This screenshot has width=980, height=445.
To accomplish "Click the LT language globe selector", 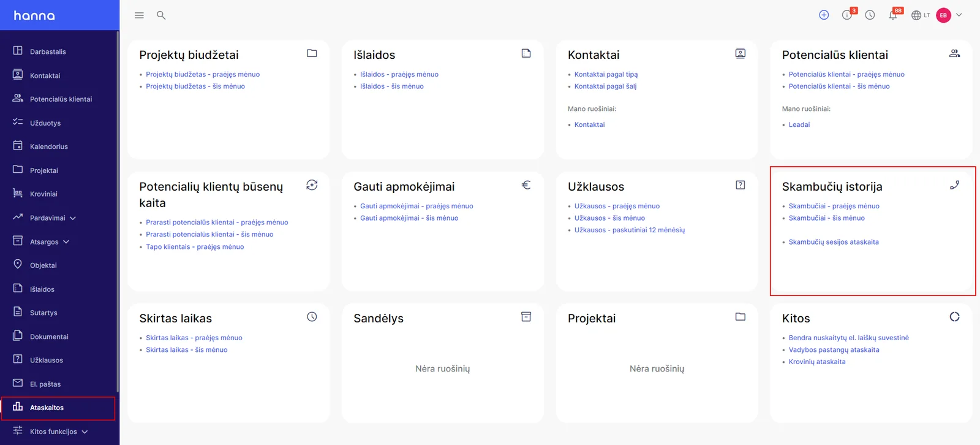I will [x=921, y=15].
